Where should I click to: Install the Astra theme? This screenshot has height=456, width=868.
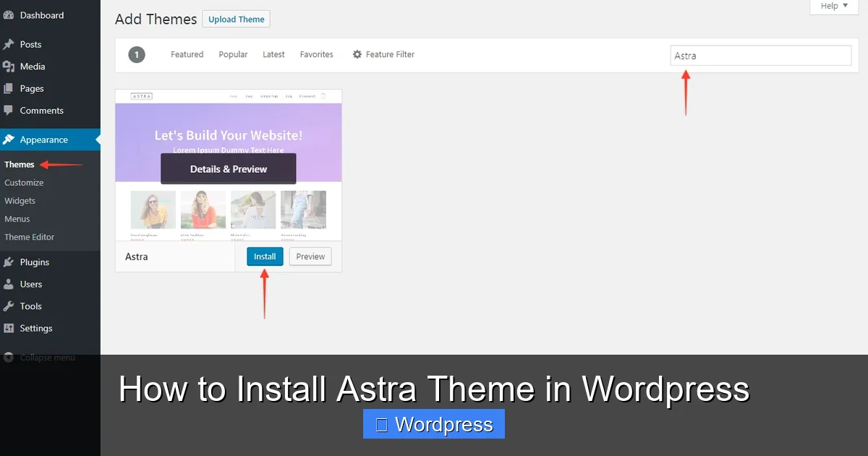[x=265, y=256]
